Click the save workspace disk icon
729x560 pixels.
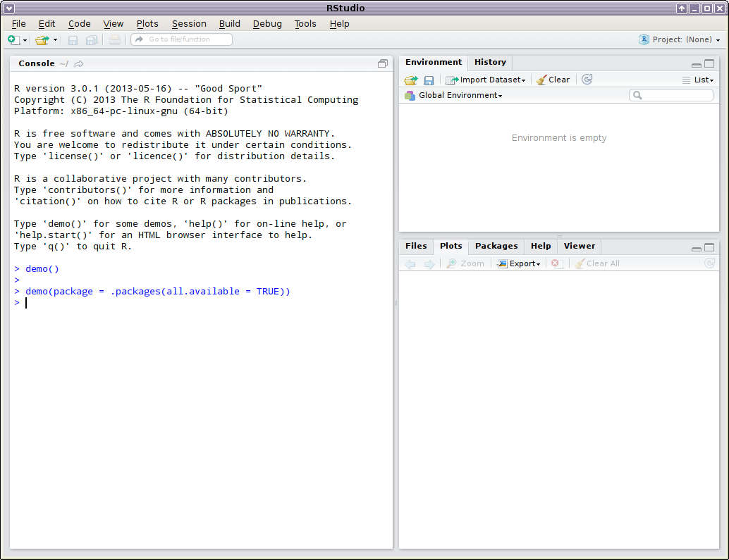(x=429, y=80)
